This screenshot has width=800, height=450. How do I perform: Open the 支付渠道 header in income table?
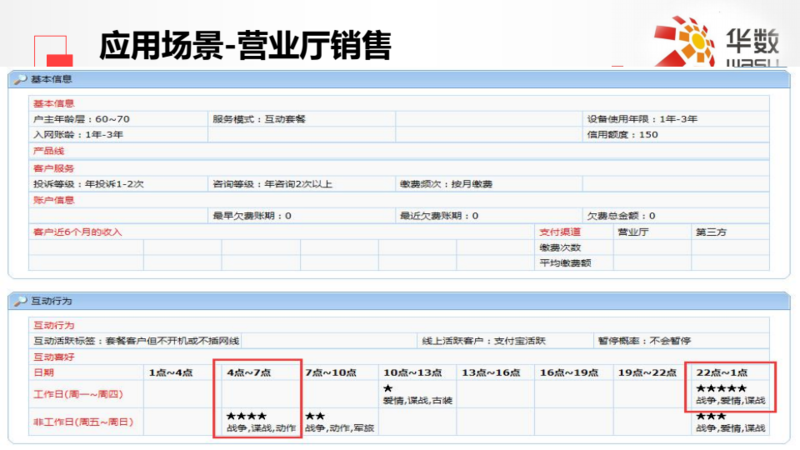coord(560,232)
